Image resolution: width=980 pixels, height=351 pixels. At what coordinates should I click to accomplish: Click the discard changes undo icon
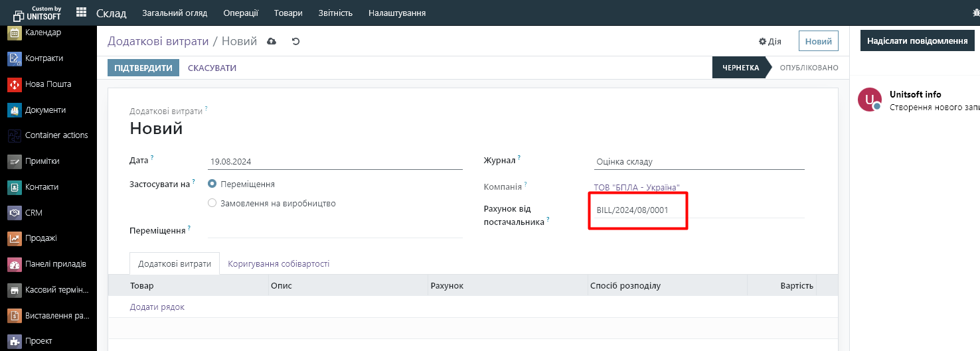click(x=296, y=41)
